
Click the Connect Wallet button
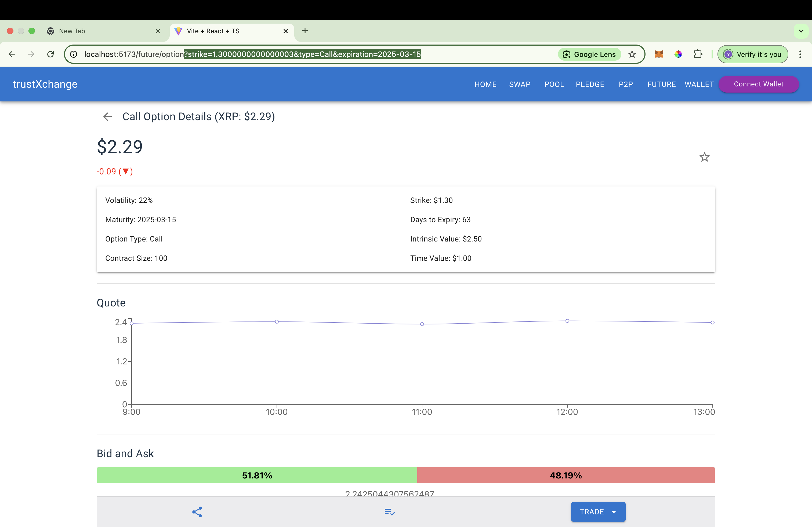pos(758,84)
